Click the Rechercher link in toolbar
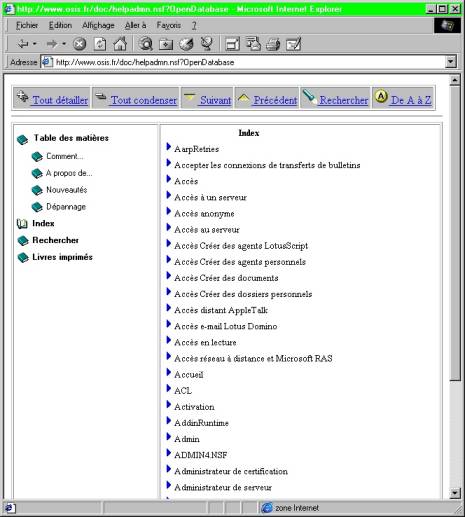 click(344, 100)
